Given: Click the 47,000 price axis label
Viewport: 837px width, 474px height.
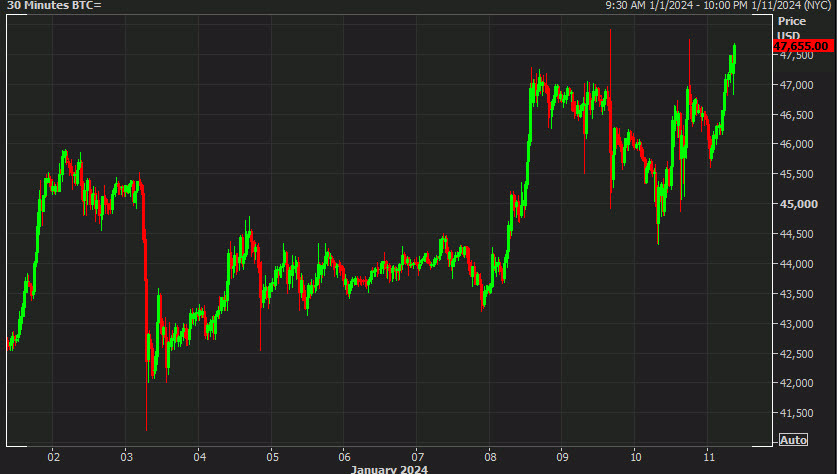Looking at the screenshot, I should pos(797,85).
